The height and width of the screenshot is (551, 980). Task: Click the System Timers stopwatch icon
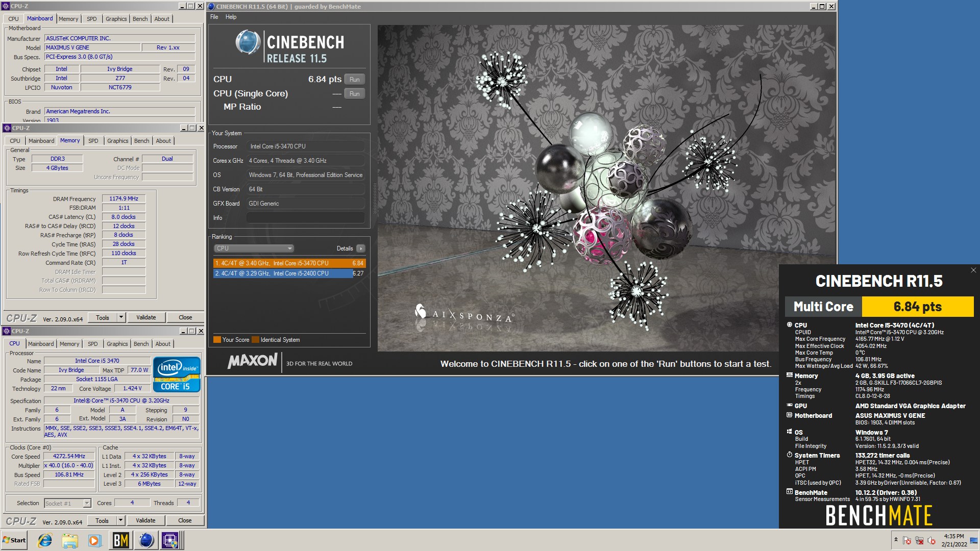pos(790,455)
